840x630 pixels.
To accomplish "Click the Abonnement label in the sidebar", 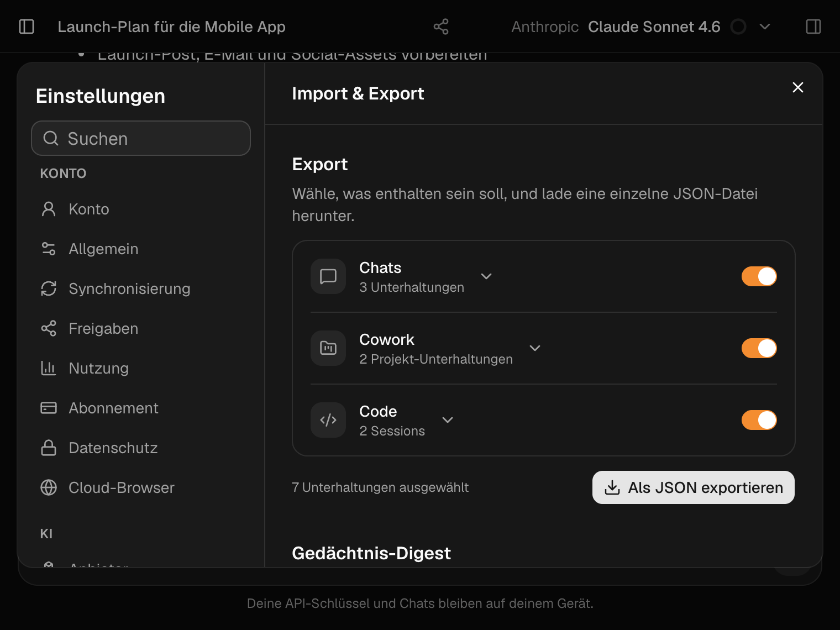I will pyautogui.click(x=113, y=408).
